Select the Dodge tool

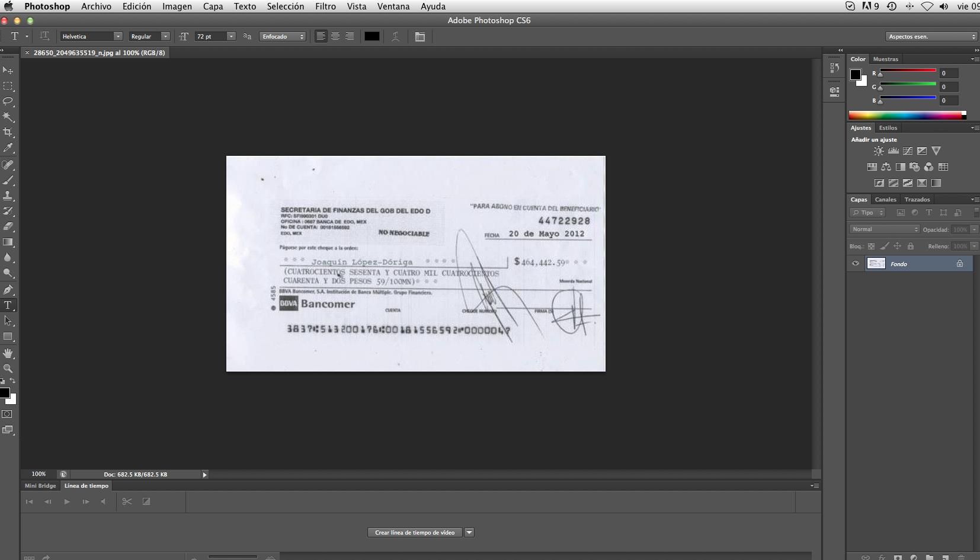click(8, 273)
